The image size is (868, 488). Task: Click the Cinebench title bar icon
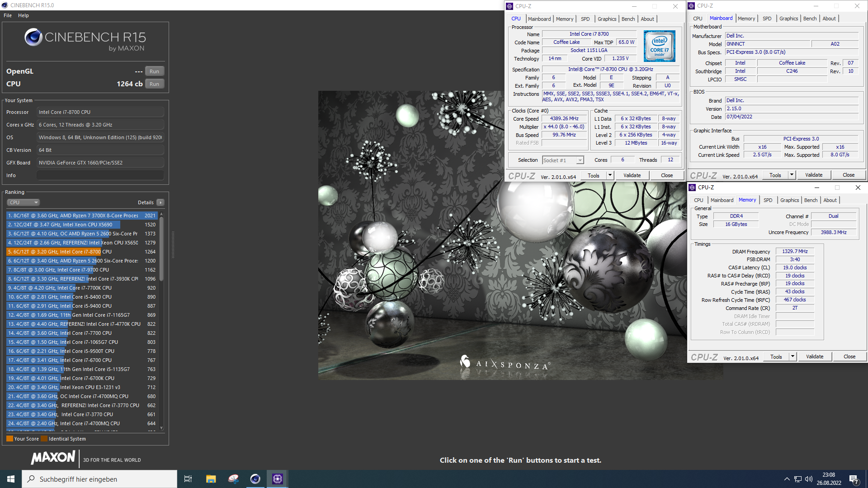pyautogui.click(x=5, y=5)
